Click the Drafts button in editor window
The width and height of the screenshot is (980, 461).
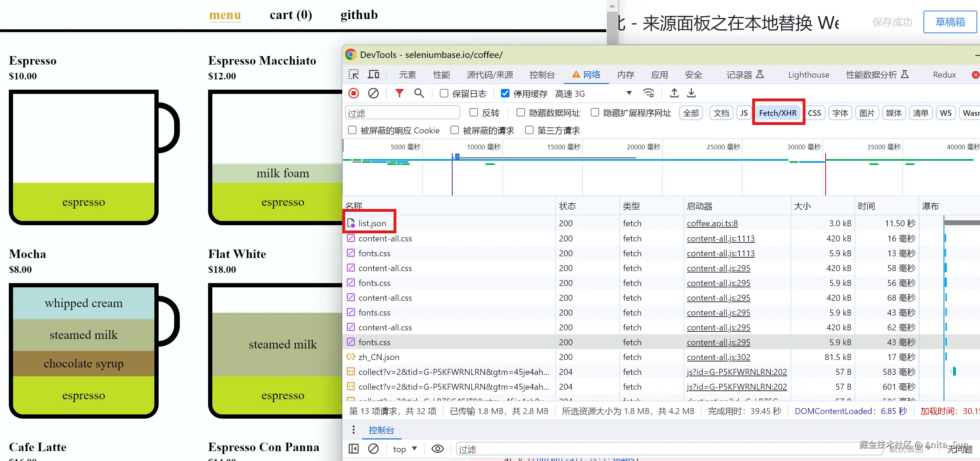tap(950, 22)
